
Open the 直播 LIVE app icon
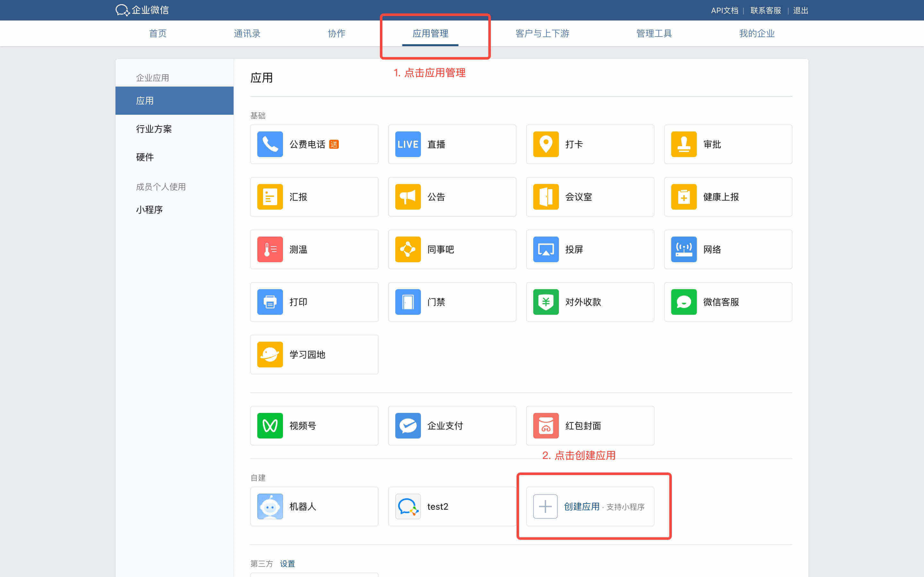click(408, 144)
